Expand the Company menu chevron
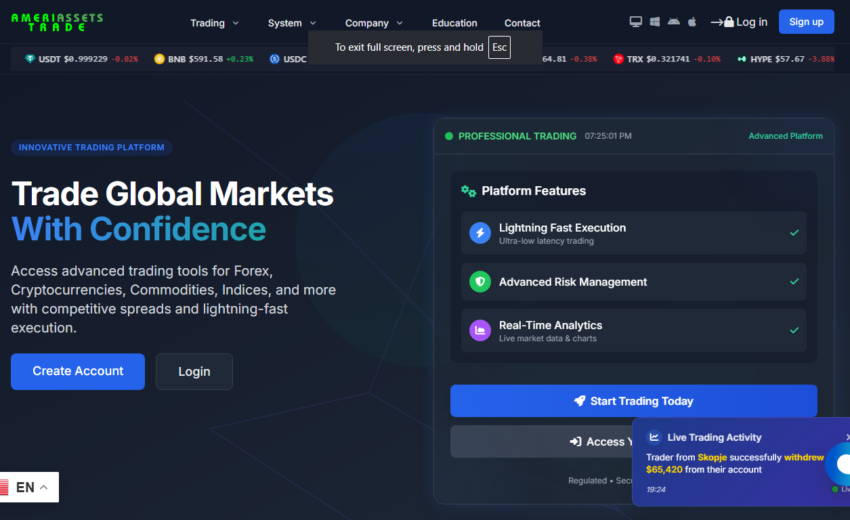Viewport: 850px width, 520px height. click(x=400, y=23)
